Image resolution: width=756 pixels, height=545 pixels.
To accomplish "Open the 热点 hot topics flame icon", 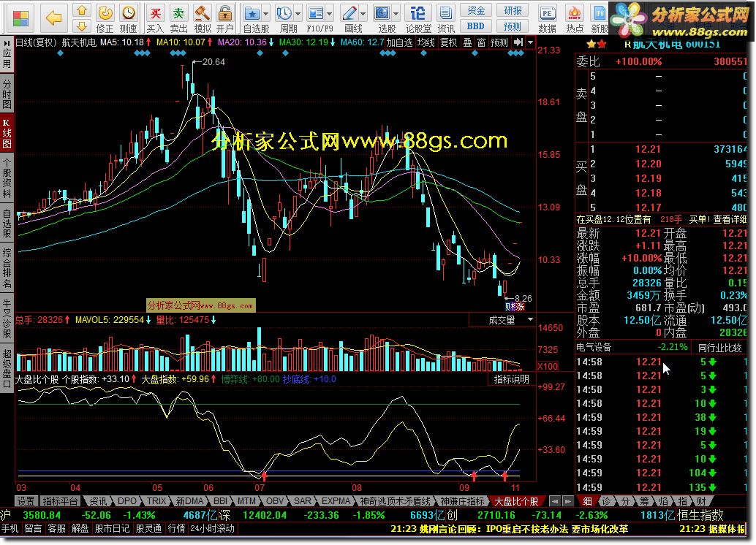I will pos(574,18).
